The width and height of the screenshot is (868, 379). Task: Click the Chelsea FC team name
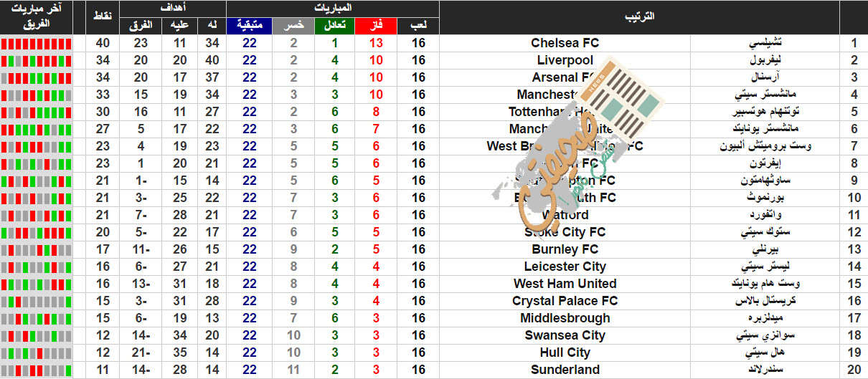pyautogui.click(x=565, y=43)
